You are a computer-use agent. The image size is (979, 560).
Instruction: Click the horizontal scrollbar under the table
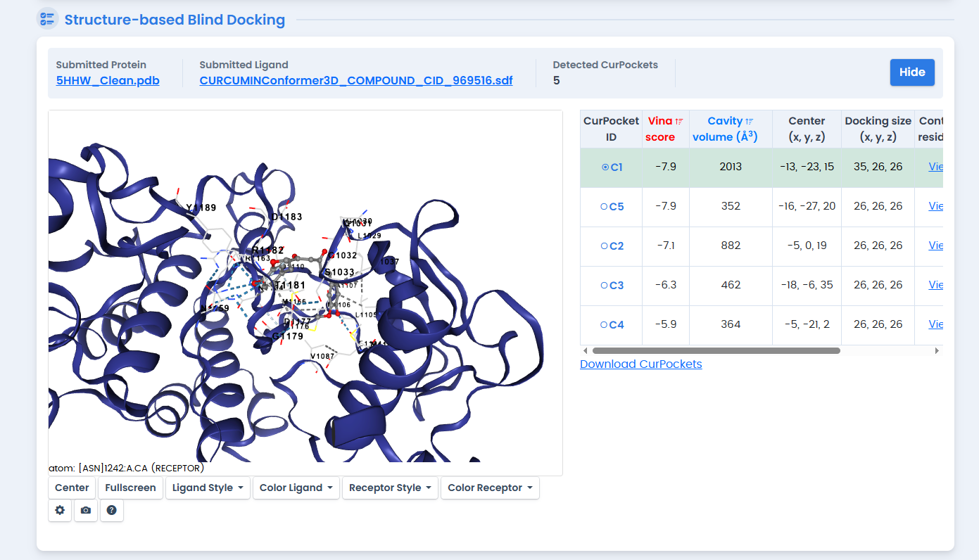pyautogui.click(x=716, y=350)
